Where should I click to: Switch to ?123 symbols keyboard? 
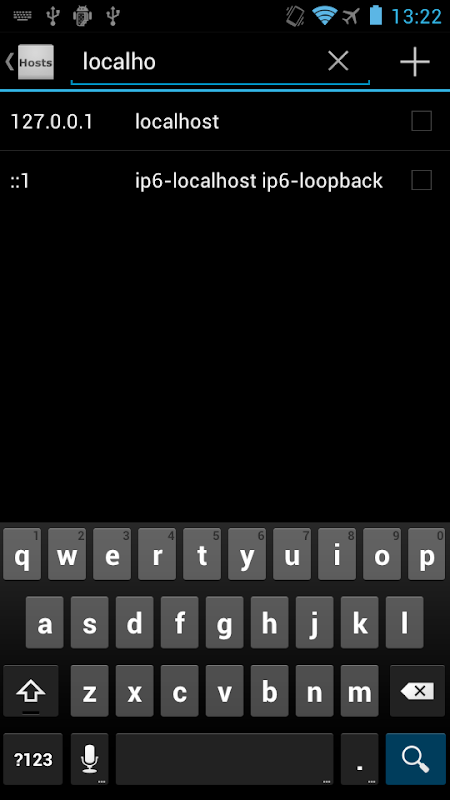click(33, 759)
